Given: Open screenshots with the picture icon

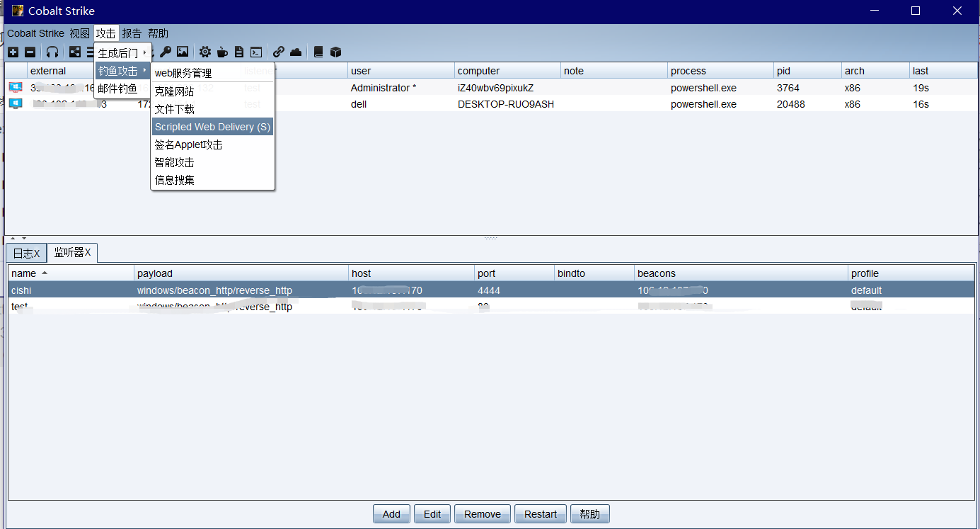Looking at the screenshot, I should tap(183, 52).
